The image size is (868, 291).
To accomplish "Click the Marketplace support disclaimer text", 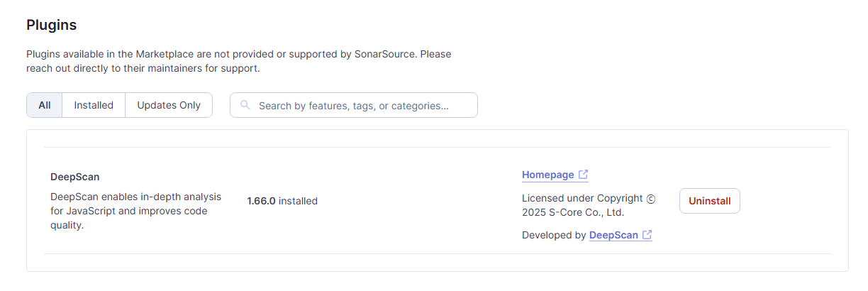I will [238, 61].
